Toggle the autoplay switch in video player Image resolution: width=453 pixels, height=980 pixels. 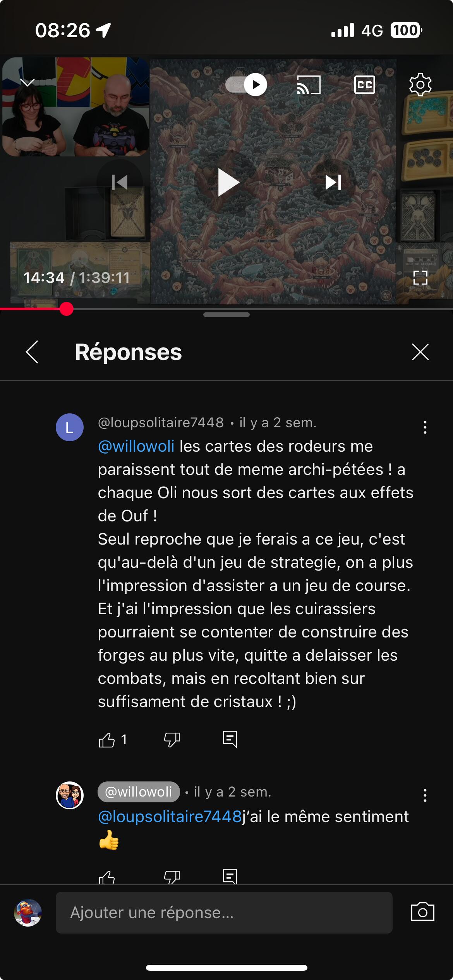point(246,84)
